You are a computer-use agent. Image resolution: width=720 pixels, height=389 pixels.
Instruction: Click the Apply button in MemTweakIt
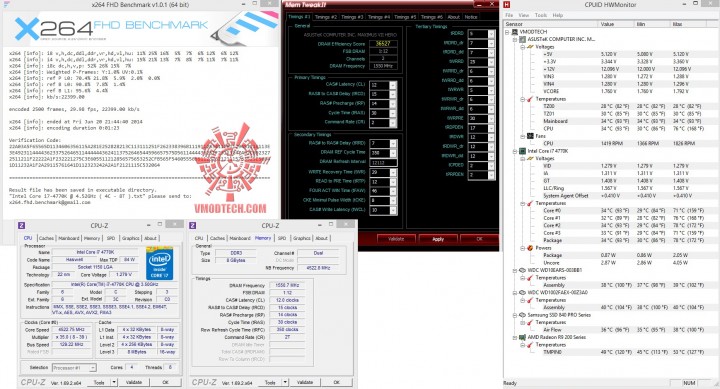(x=438, y=239)
